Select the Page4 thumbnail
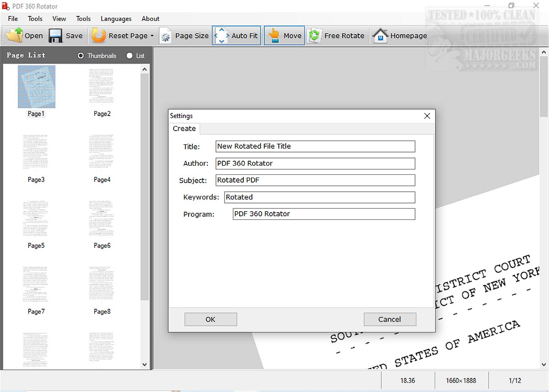The height and width of the screenshot is (392, 549). (102, 153)
